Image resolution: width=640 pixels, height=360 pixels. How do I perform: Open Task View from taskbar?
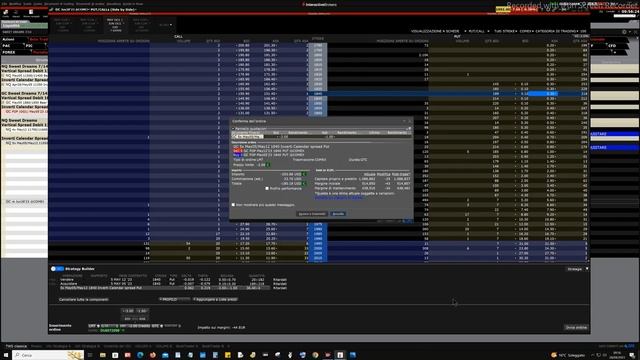[x=90, y=355]
